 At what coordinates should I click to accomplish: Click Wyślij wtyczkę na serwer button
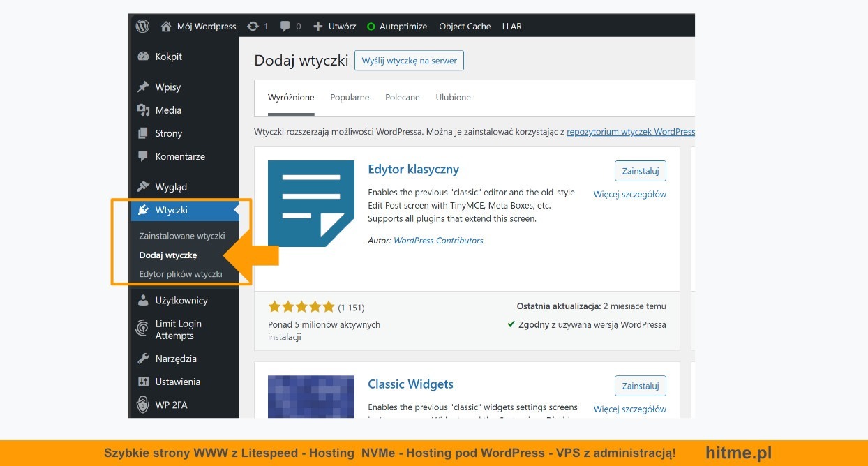click(409, 61)
